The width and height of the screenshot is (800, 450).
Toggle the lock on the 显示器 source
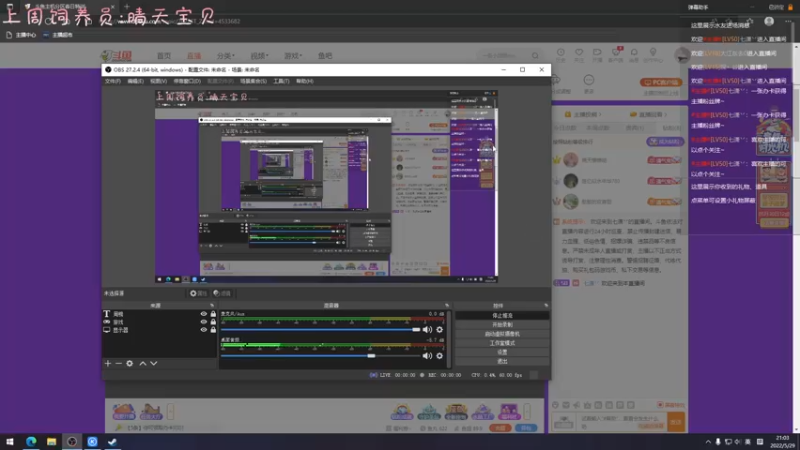coord(213,330)
